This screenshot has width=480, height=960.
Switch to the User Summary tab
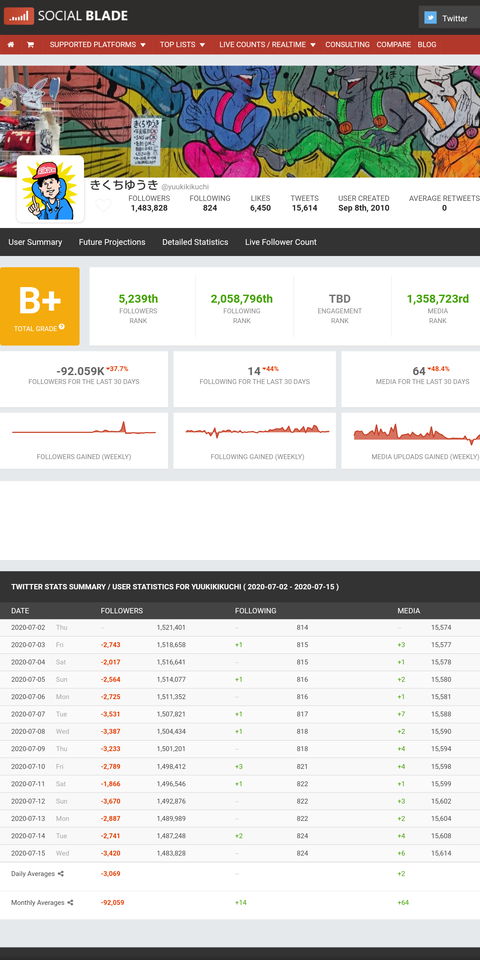35,242
